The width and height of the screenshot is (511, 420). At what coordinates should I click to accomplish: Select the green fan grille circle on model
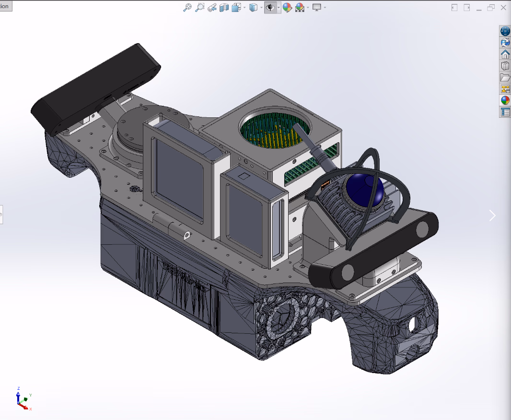click(x=275, y=130)
